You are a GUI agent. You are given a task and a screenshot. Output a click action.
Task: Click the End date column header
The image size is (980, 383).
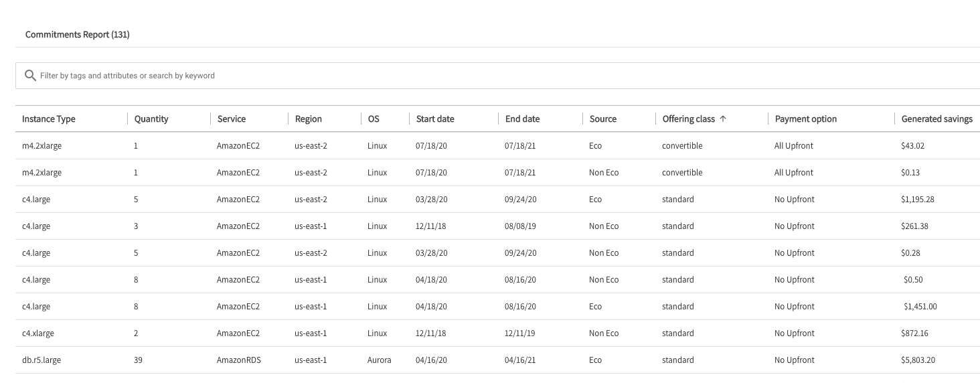pyautogui.click(x=522, y=119)
